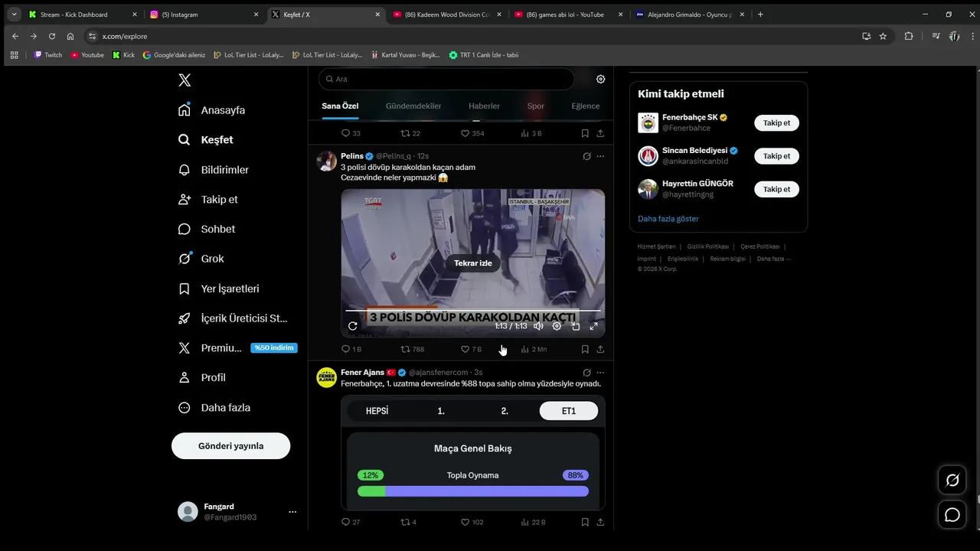Click Tekrar izle on the video
The height and width of the screenshot is (551, 980).
click(x=473, y=263)
